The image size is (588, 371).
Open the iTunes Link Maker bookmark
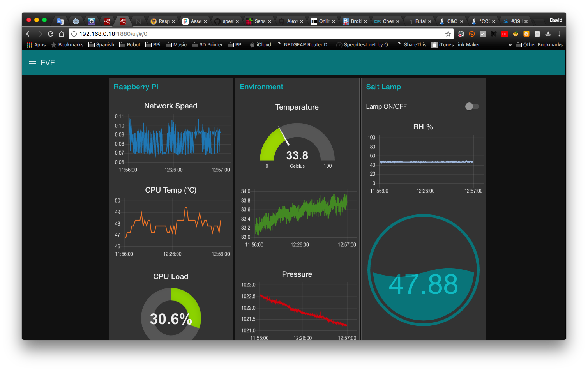pyautogui.click(x=456, y=45)
